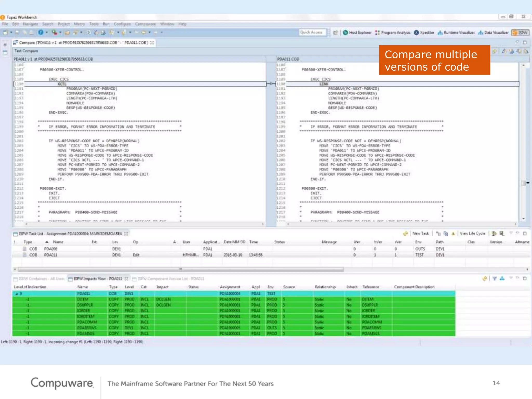Viewport: 532px width, 399px height.
Task: Click the filter icon in ISPW Impacts View
Action: 495,279
